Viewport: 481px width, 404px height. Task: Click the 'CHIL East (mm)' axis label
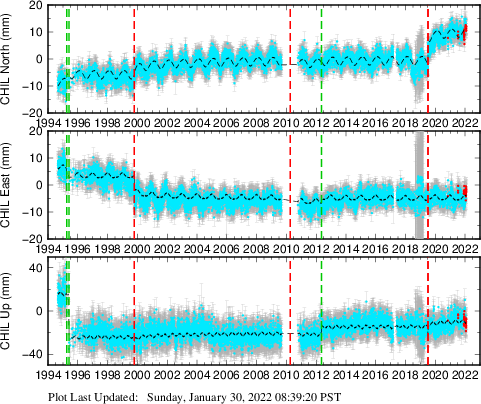[6, 185]
